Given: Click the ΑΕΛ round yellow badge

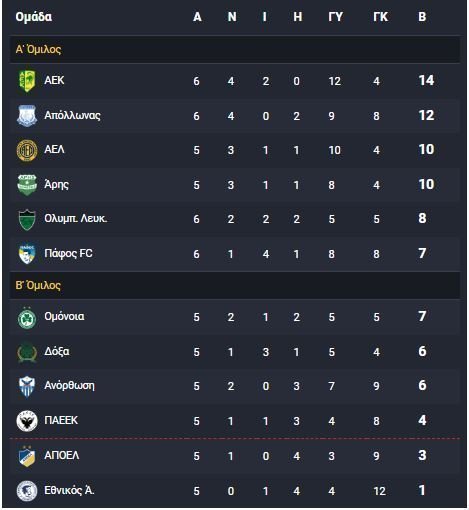Looking at the screenshot, I should pyautogui.click(x=27, y=150).
